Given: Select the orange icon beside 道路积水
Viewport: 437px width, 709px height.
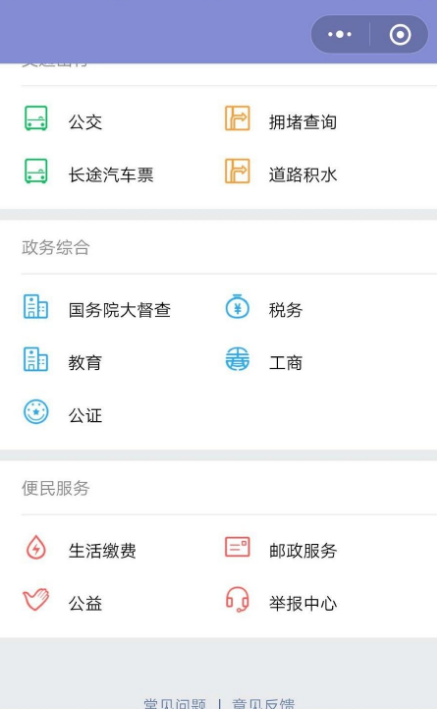Looking at the screenshot, I should pos(238,171).
